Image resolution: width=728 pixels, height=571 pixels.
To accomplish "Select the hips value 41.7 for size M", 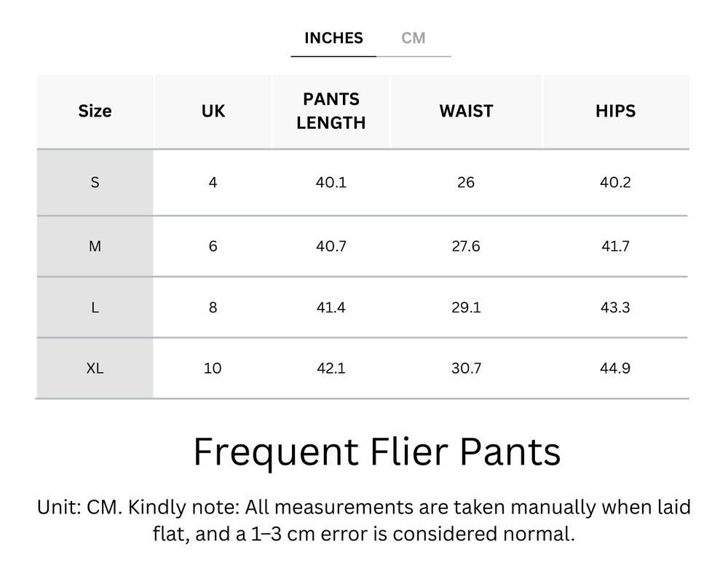I will click(617, 245).
